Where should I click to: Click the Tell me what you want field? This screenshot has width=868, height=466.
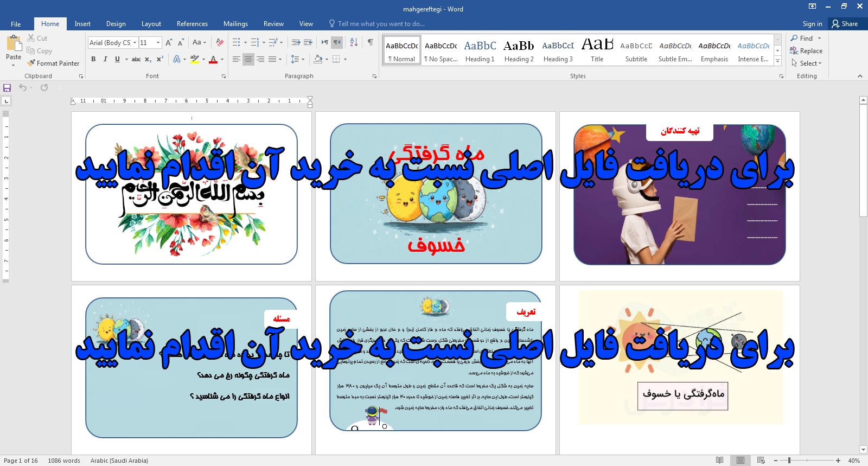click(x=381, y=24)
